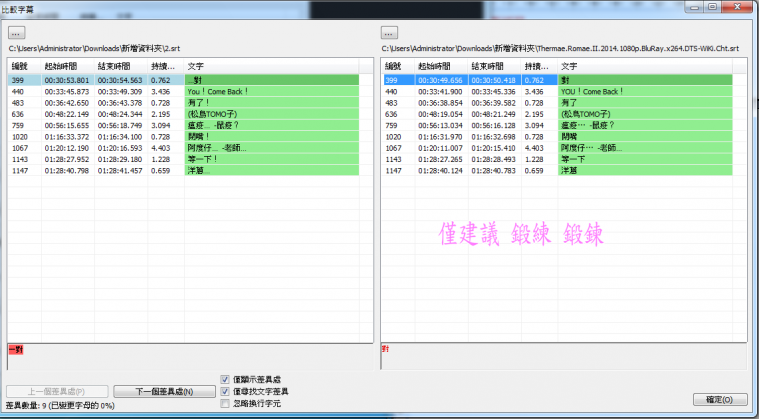The image size is (759, 419).
Task: Enable 忽略換行字元 checkbox
Action: click(x=225, y=403)
